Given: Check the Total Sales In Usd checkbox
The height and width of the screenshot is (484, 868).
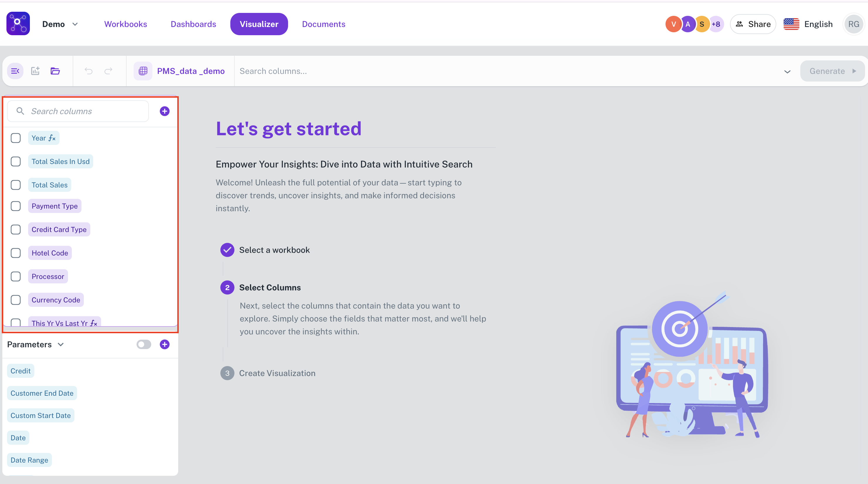Looking at the screenshot, I should point(16,162).
